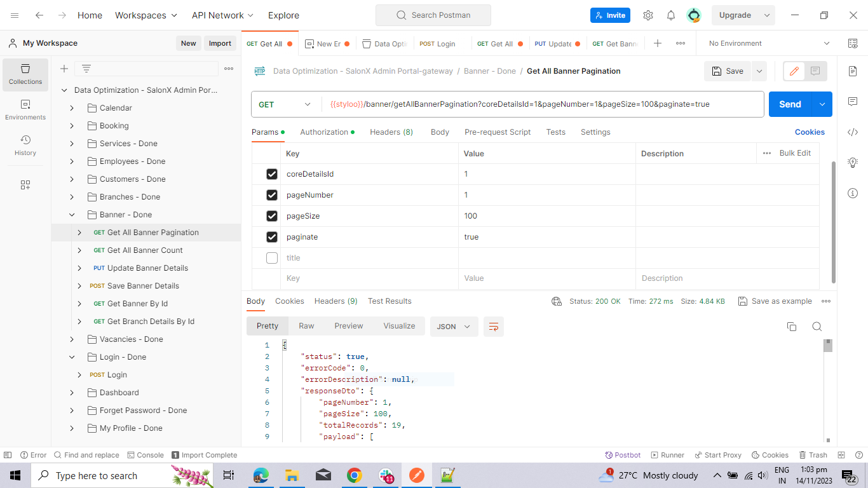This screenshot has height=488, width=868.
Task: Open Chrome from the taskbar
Action: point(355,475)
